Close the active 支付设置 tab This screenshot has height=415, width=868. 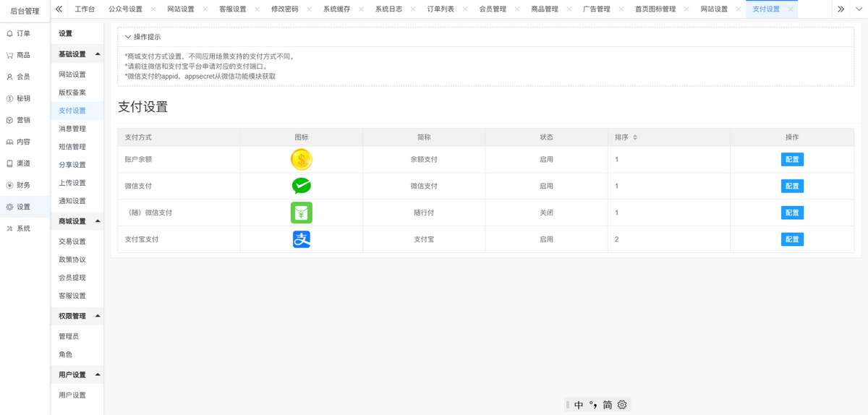tap(791, 9)
